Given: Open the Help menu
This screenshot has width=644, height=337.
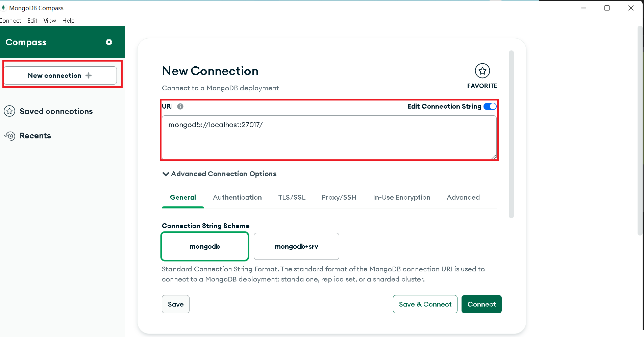Looking at the screenshot, I should click(x=69, y=21).
